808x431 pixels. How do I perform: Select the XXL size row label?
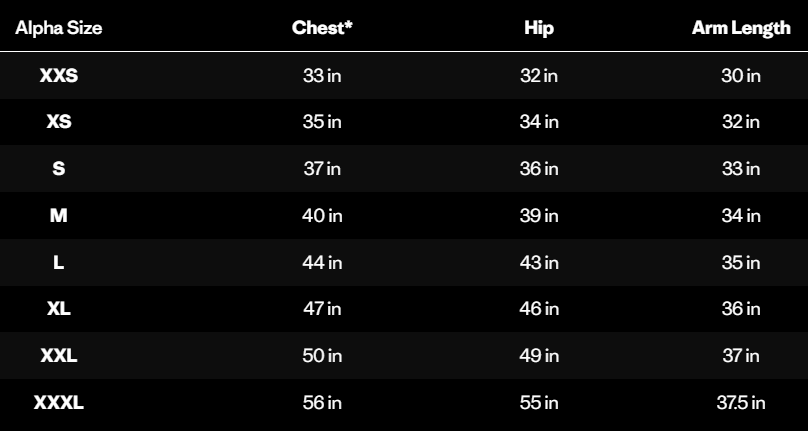coord(59,356)
